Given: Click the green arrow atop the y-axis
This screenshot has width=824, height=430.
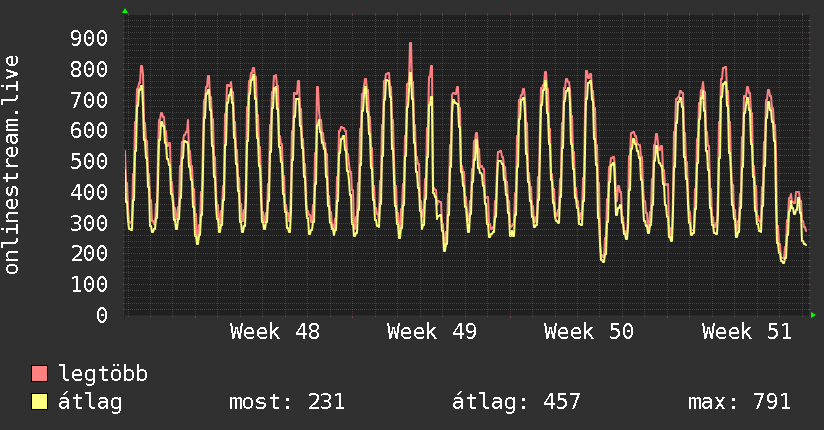Looking at the screenshot, I should coord(125,11).
